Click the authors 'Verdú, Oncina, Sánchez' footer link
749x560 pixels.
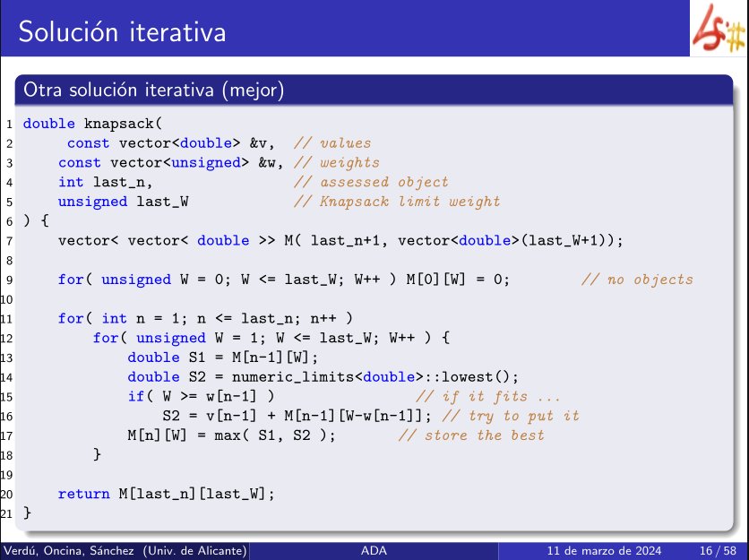125,550
